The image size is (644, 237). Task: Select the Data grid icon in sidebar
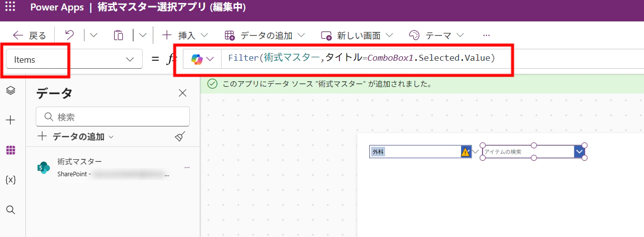[10, 150]
